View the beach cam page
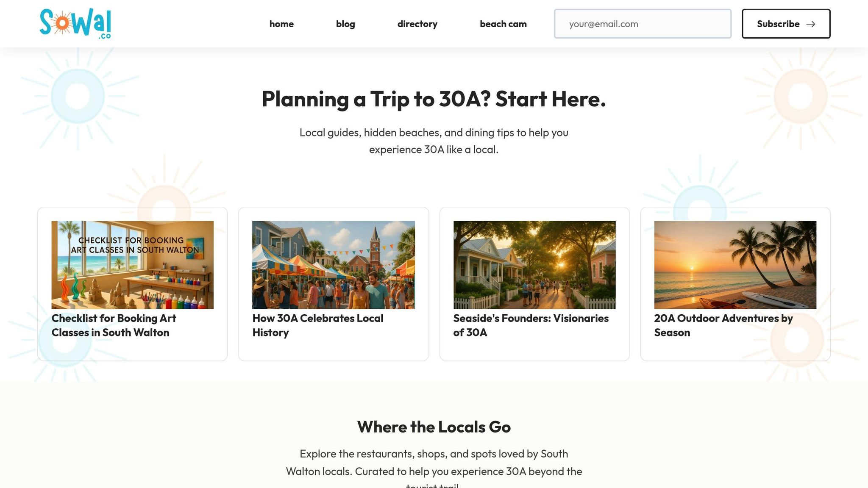 click(x=503, y=24)
